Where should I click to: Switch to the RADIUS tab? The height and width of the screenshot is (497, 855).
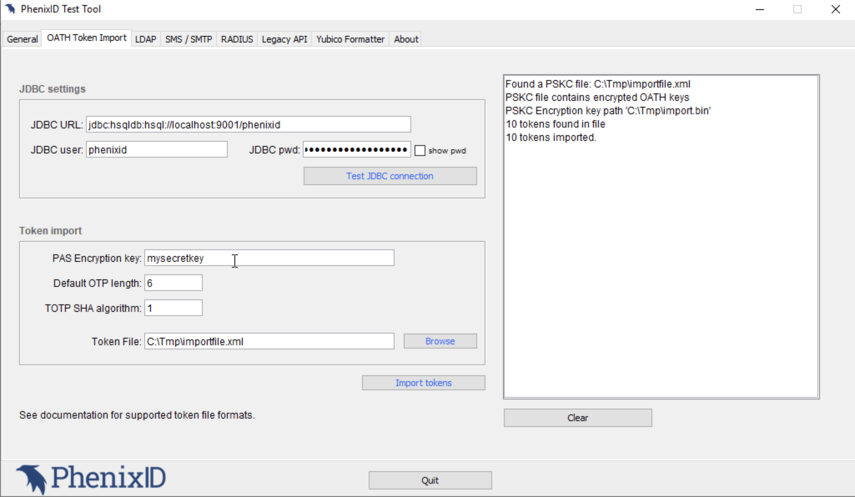pyautogui.click(x=237, y=39)
